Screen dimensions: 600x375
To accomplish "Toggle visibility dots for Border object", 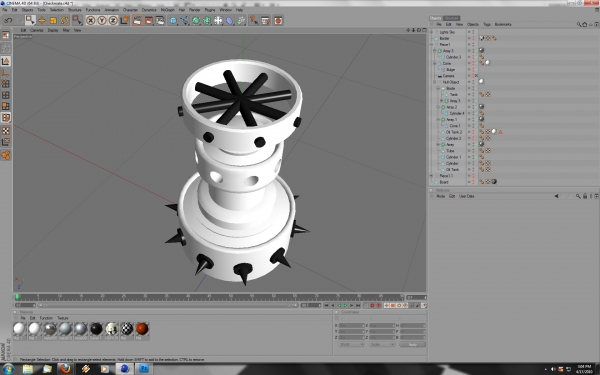I will (x=473, y=38).
